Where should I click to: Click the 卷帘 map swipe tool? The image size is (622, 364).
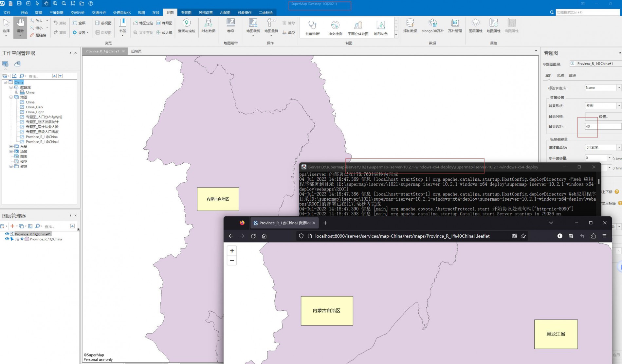231,26
